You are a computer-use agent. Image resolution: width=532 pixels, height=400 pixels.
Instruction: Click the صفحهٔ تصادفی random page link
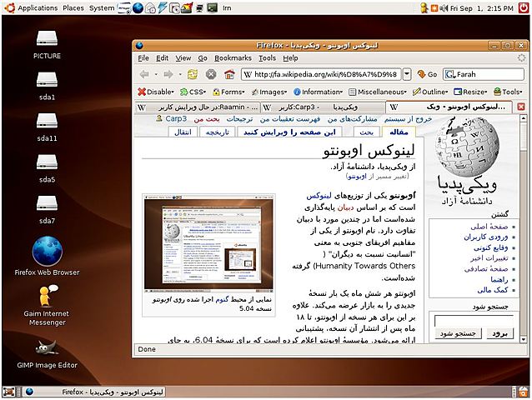pyautogui.click(x=486, y=269)
